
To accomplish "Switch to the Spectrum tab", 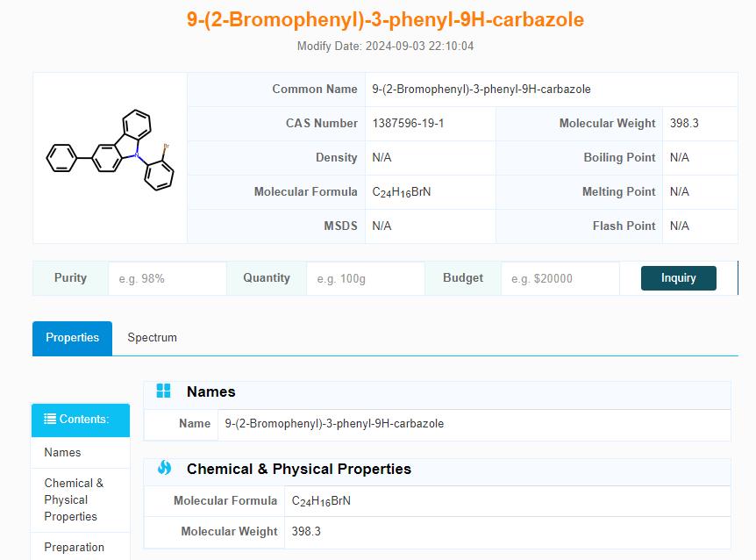I will (152, 337).
